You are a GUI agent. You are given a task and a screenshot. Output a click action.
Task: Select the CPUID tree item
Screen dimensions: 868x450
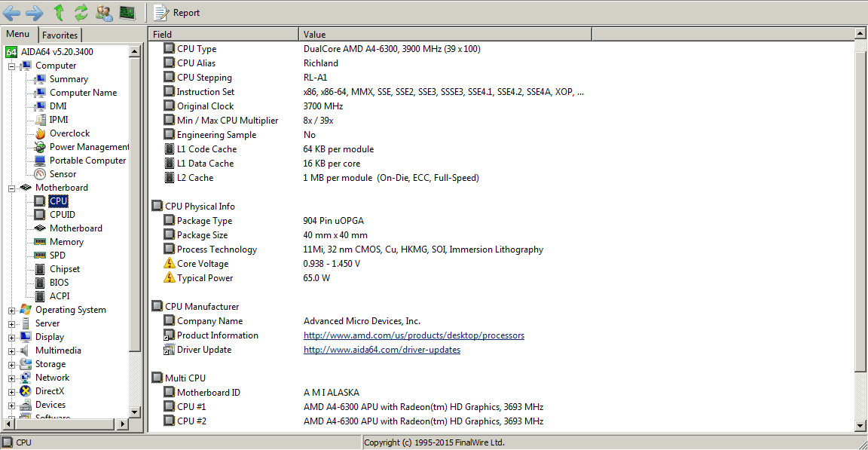[x=62, y=215]
